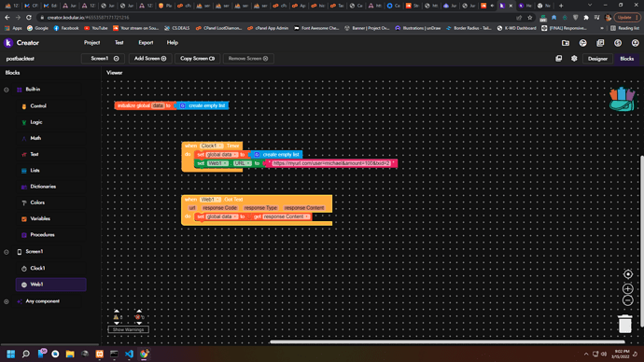The image size is (644, 362).
Task: Open the K-WD Dashboard bookmark
Action: coord(517,28)
